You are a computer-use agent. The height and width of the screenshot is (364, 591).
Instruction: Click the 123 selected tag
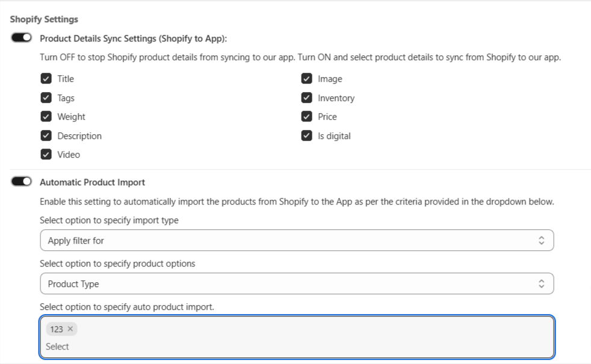point(57,329)
